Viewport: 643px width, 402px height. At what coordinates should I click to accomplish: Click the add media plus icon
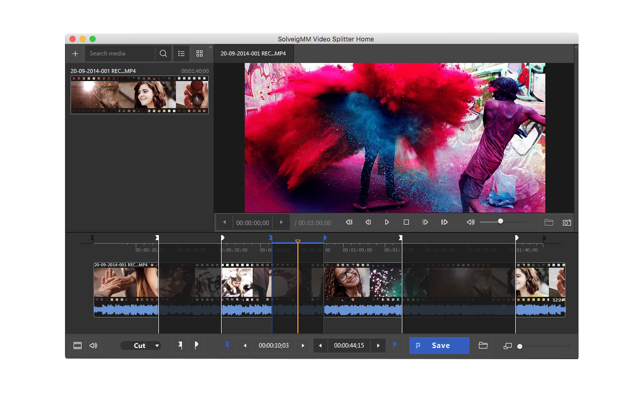coord(75,54)
